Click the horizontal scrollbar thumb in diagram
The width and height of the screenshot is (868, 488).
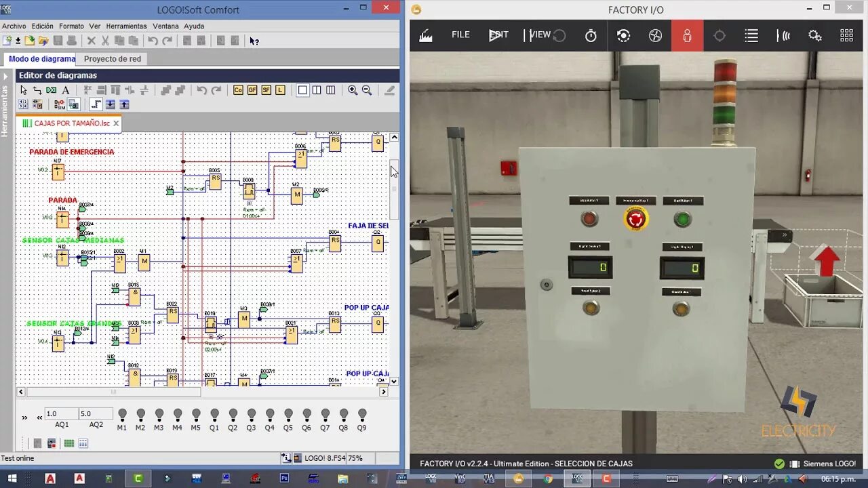(114, 392)
